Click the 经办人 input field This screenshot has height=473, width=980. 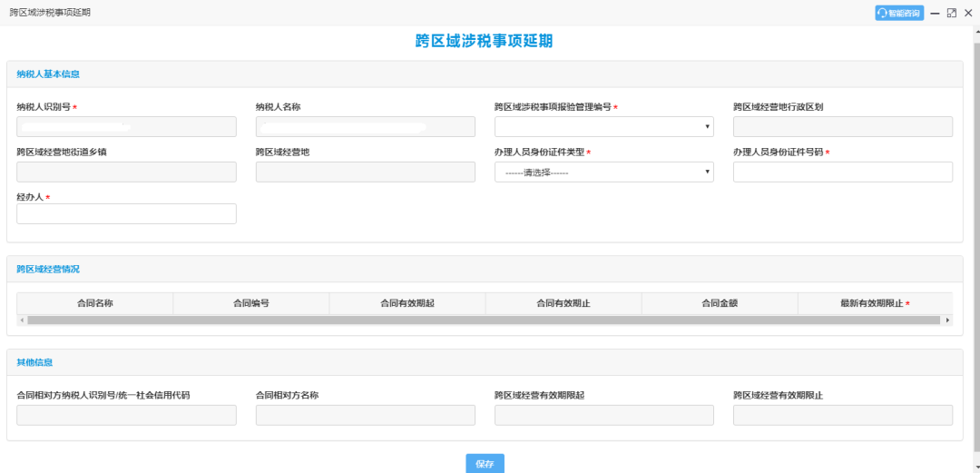pyautogui.click(x=126, y=214)
